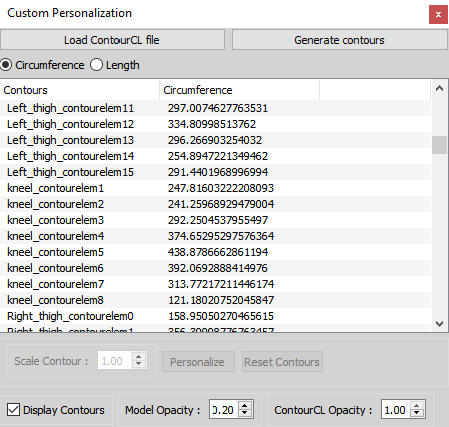The width and height of the screenshot is (449, 427).
Task: Click the Model Opacity value field
Action: pyautogui.click(x=224, y=409)
